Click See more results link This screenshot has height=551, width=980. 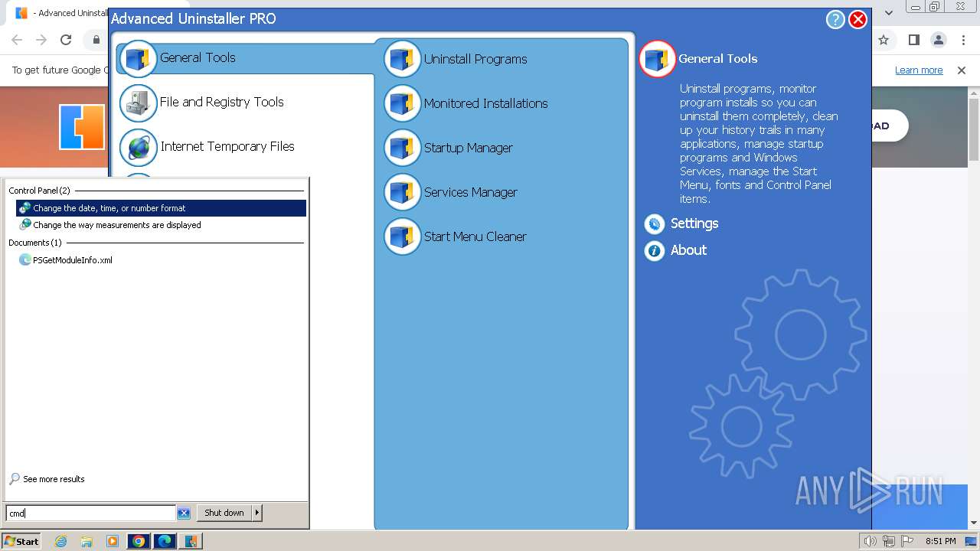tap(47, 479)
